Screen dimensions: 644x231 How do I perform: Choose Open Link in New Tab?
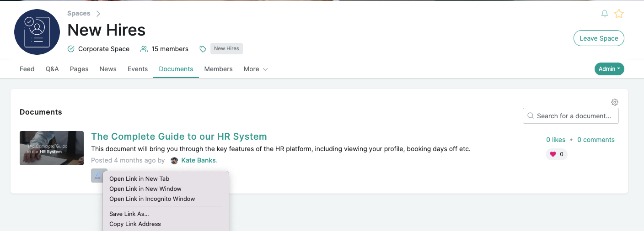pyautogui.click(x=139, y=179)
